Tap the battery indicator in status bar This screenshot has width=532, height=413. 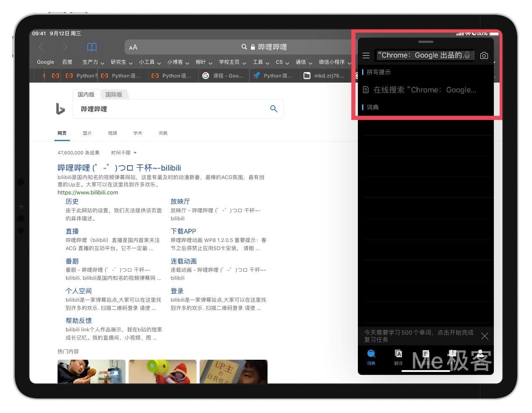pyautogui.click(x=494, y=34)
